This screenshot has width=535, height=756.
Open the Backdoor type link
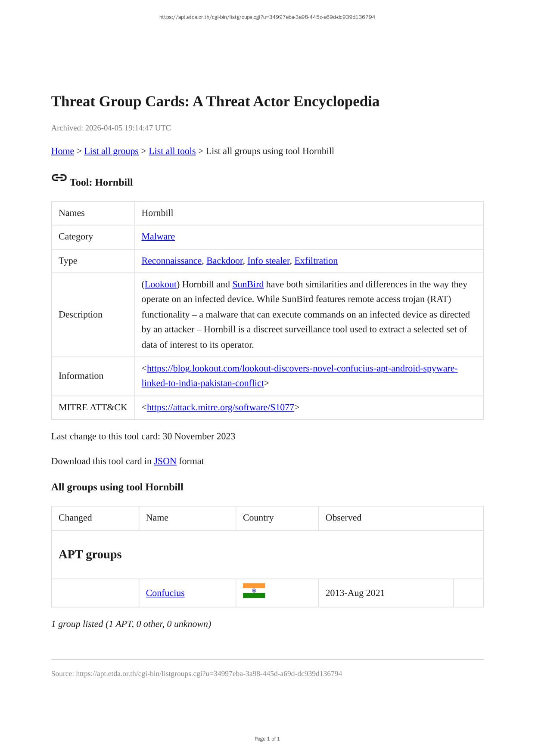click(x=224, y=261)
